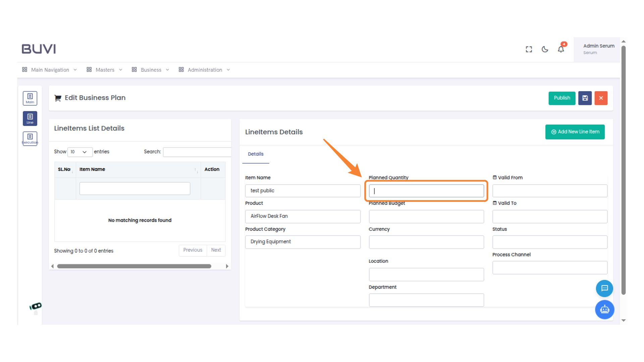Open the show entries count dropdown
This screenshot has height=362, width=644.
coord(79,152)
